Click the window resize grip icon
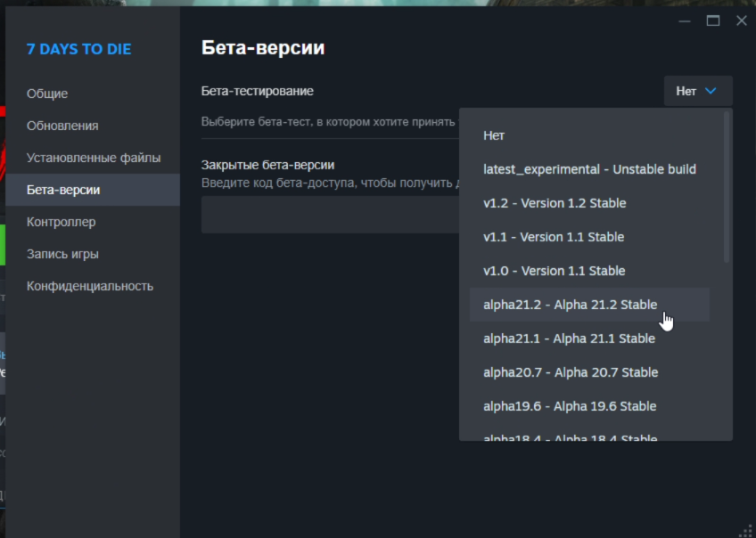Viewport: 756px width, 538px height. pyautogui.click(x=745, y=531)
